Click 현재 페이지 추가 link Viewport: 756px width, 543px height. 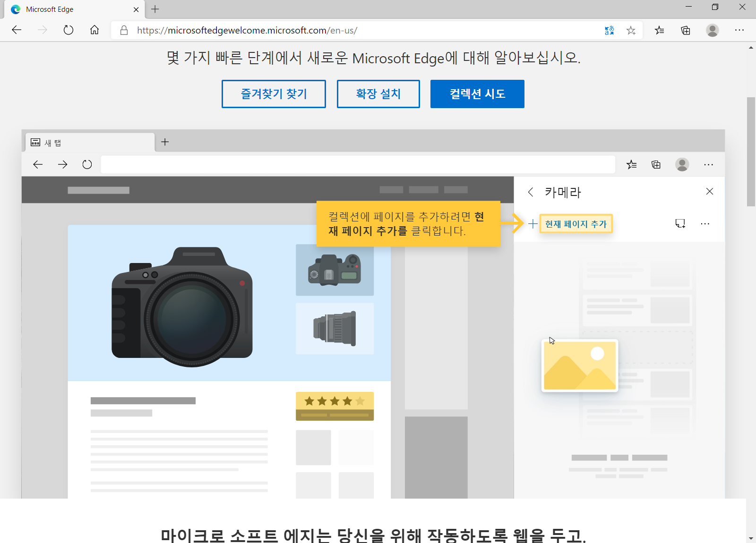(576, 224)
